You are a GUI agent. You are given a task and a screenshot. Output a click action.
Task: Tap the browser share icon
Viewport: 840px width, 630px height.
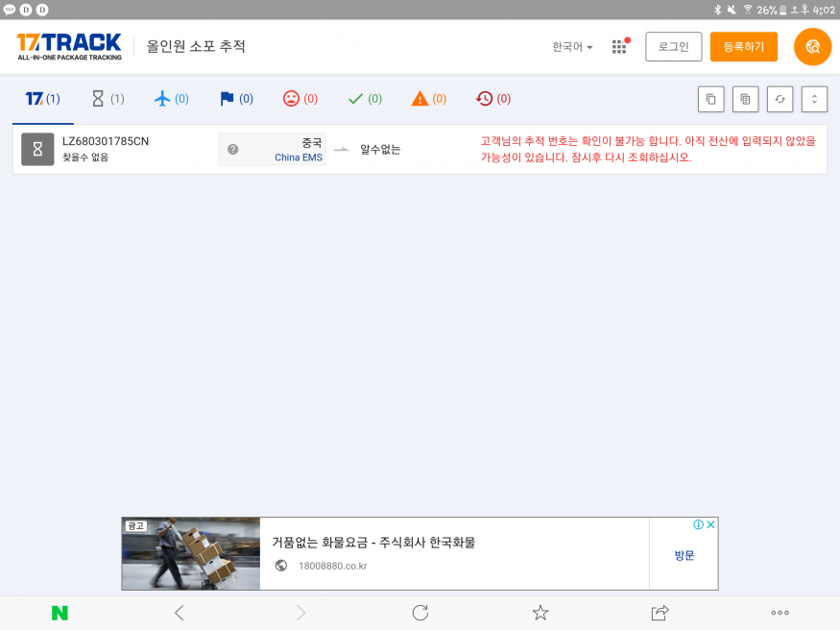(x=660, y=613)
